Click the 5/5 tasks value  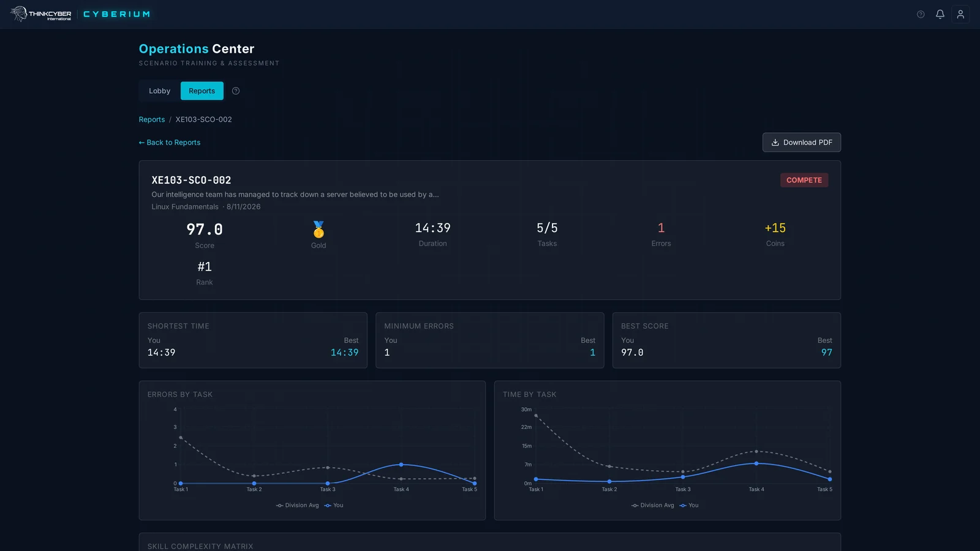(548, 228)
